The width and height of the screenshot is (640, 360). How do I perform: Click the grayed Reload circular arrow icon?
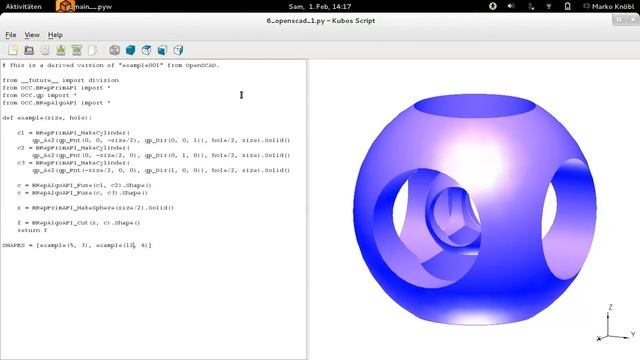(x=44, y=50)
